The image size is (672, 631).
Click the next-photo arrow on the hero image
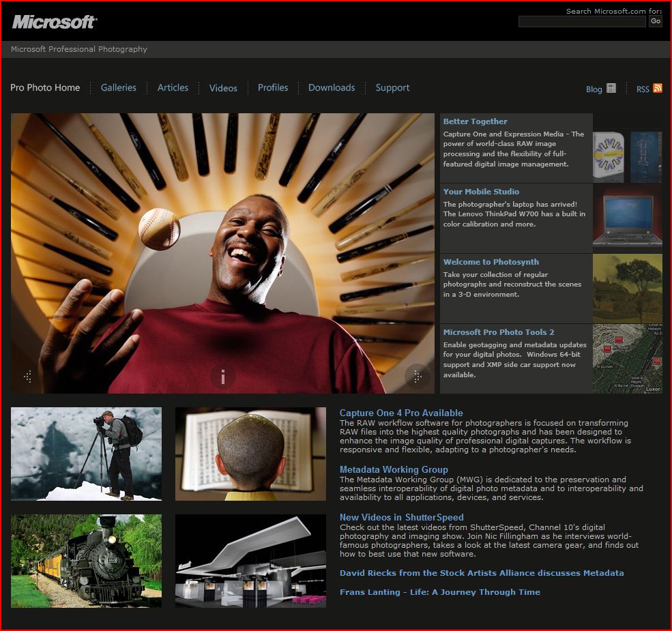click(x=418, y=377)
